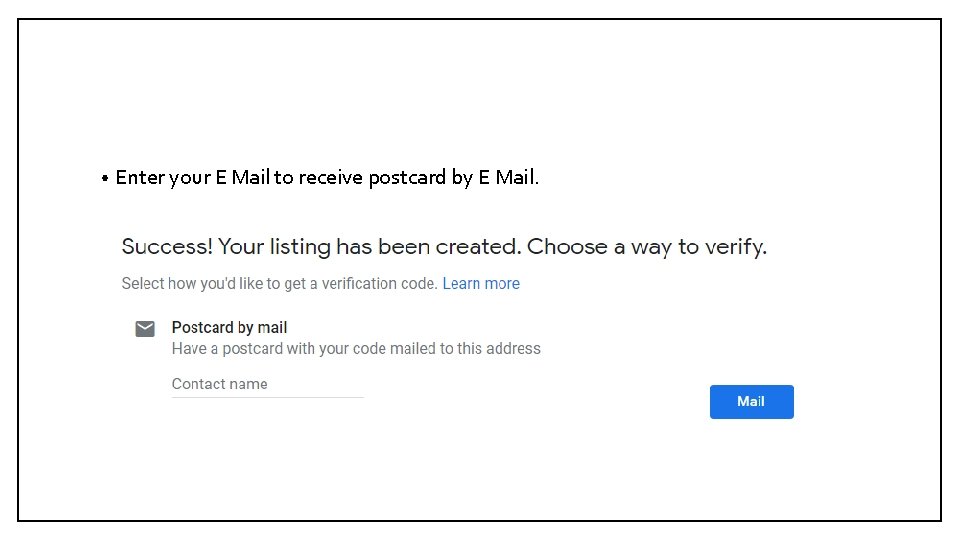Click the 'Contact name' placeholder text
This screenshot has height=540, width=960.
click(220, 384)
